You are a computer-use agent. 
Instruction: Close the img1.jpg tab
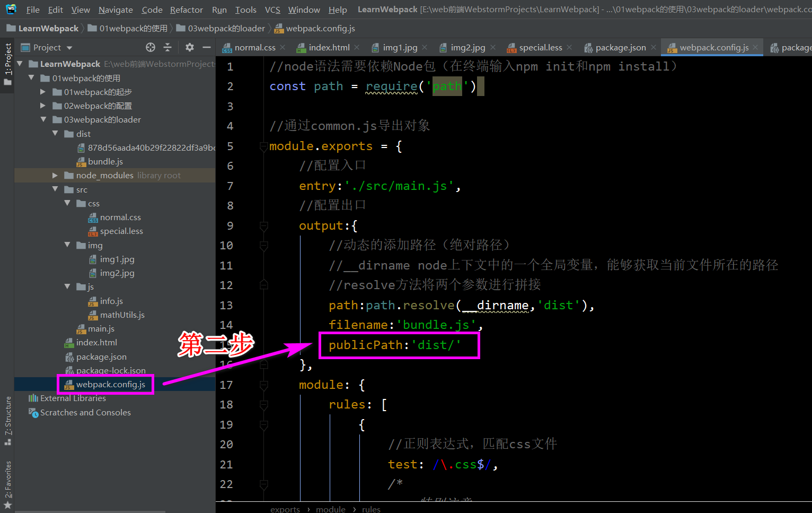click(x=425, y=47)
